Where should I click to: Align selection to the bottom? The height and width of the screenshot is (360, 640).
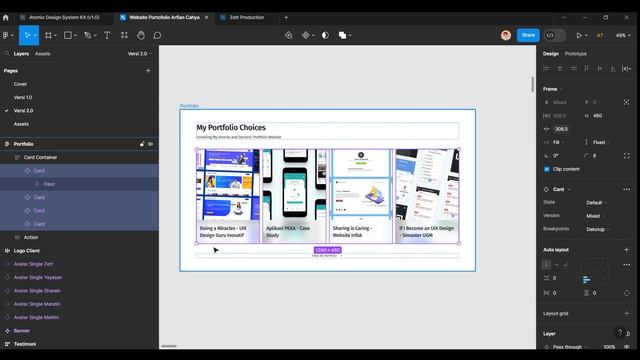click(613, 69)
